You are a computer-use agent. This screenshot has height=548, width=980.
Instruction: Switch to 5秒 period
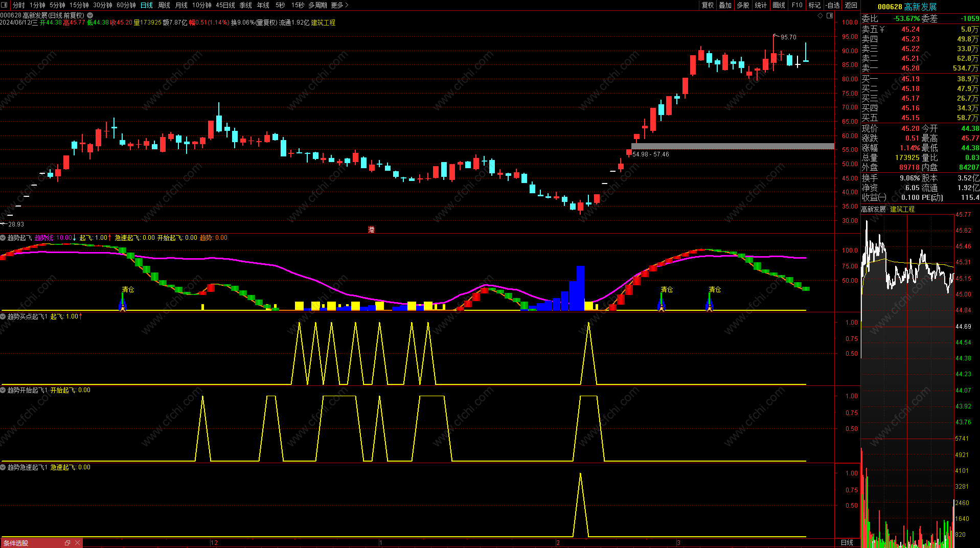coord(280,5)
